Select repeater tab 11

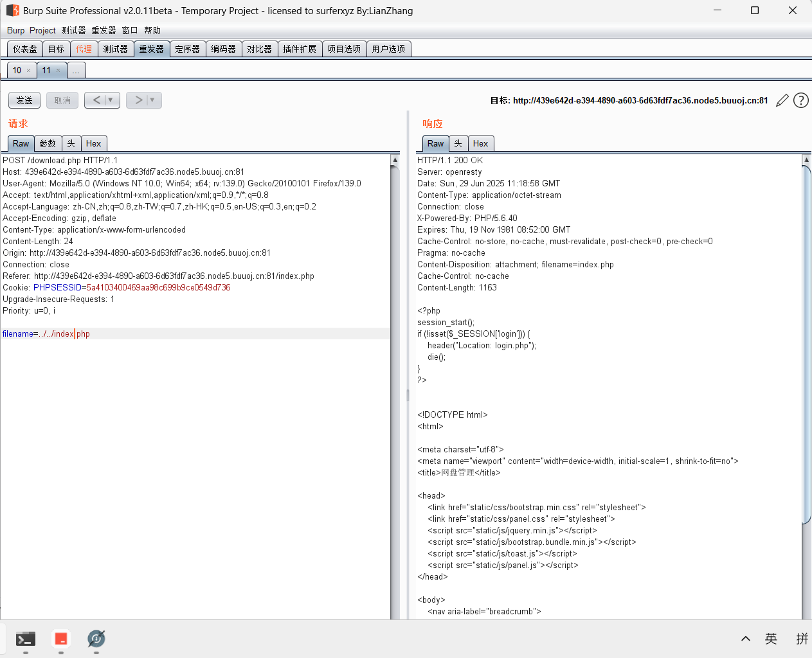(46, 71)
